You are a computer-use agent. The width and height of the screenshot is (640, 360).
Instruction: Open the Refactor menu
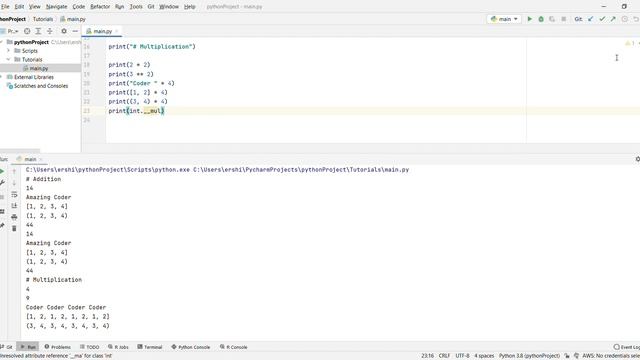(100, 7)
